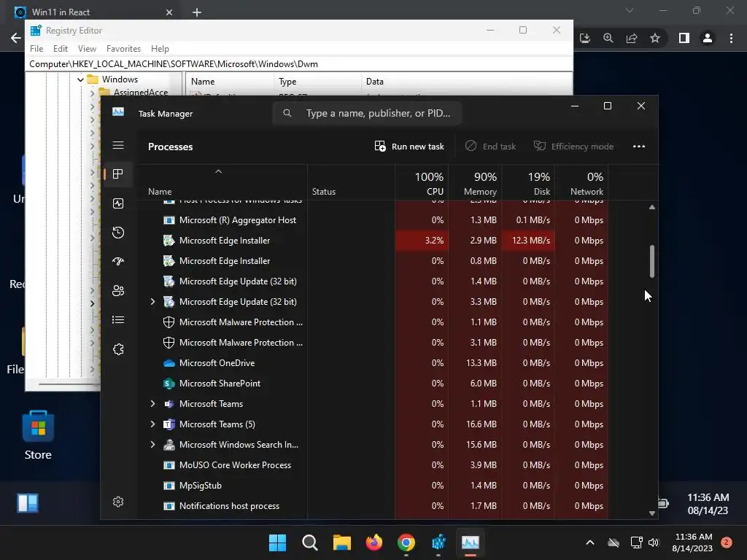
Task: Open new browser tab with plus button
Action: coord(197,12)
